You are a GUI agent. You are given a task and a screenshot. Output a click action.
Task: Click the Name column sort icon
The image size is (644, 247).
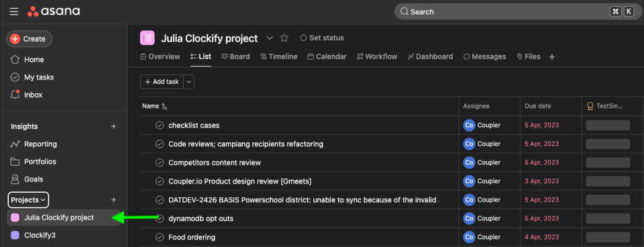[164, 106]
